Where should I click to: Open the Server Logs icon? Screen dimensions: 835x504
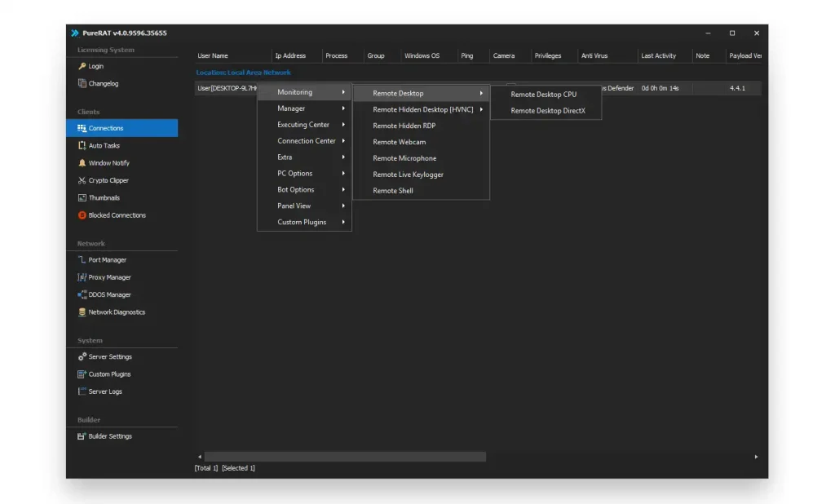[x=82, y=391]
